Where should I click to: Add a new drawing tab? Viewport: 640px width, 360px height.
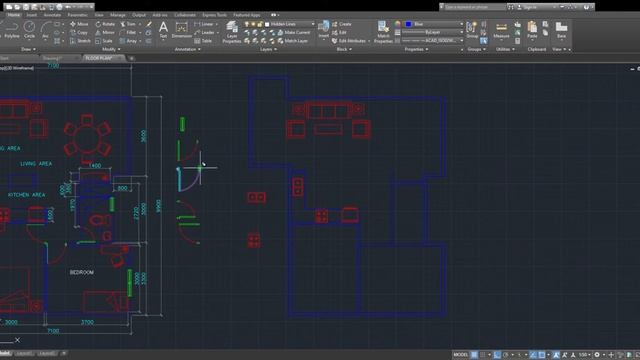[131, 58]
